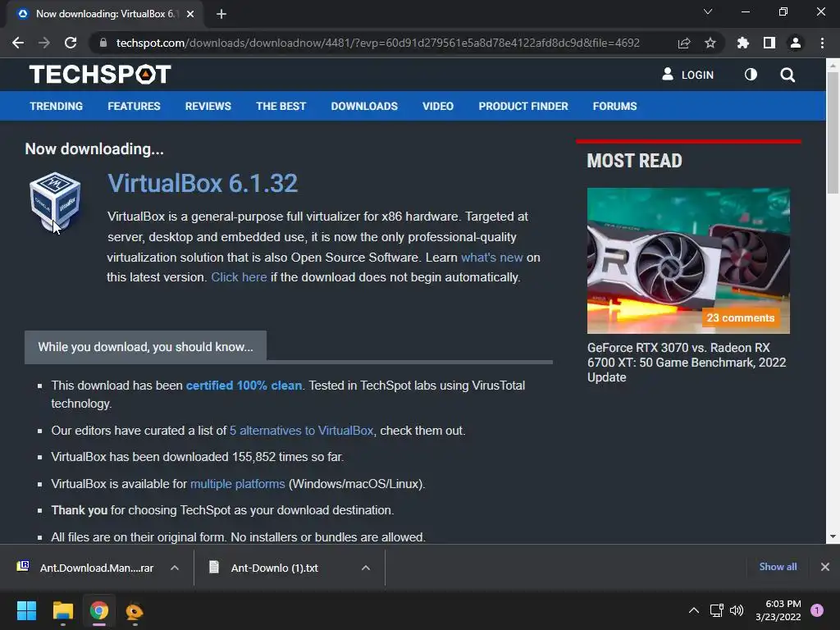Close the VirtualBox download tab
Image resolution: width=840 pixels, height=630 pixels.
190,14
